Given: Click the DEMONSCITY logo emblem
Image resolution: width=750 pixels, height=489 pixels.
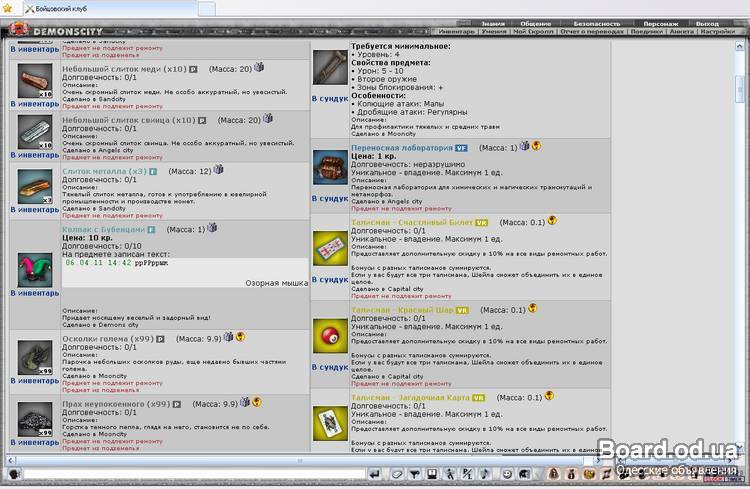Looking at the screenshot, I should 18,29.
